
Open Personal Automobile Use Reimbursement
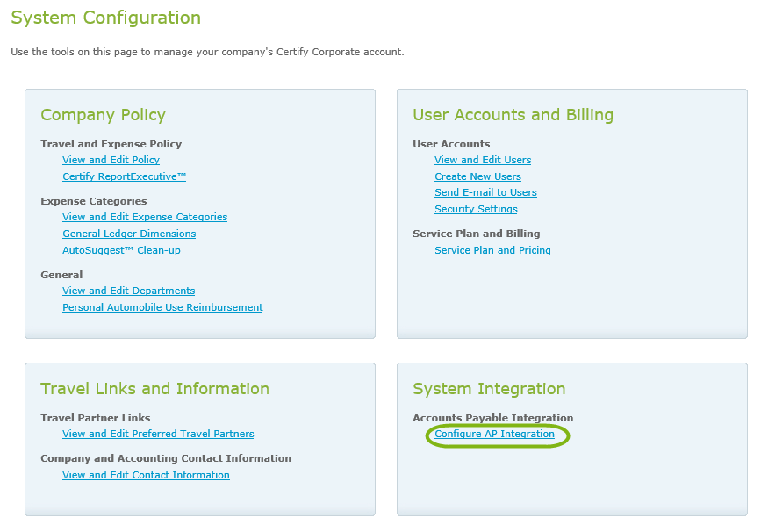pyautogui.click(x=162, y=307)
